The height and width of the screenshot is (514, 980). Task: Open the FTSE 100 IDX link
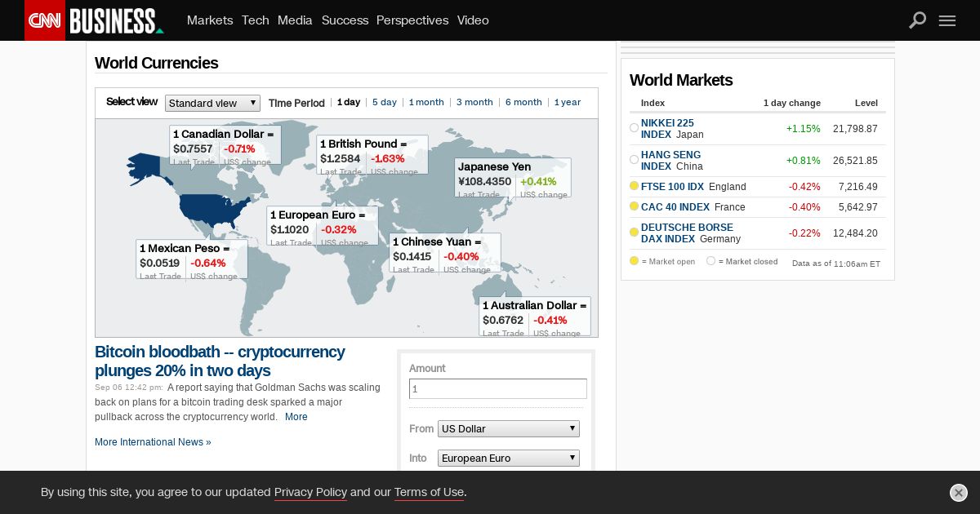[672, 187]
